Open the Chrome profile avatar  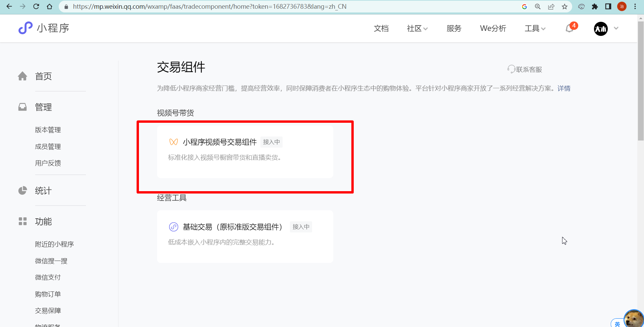tap(622, 7)
